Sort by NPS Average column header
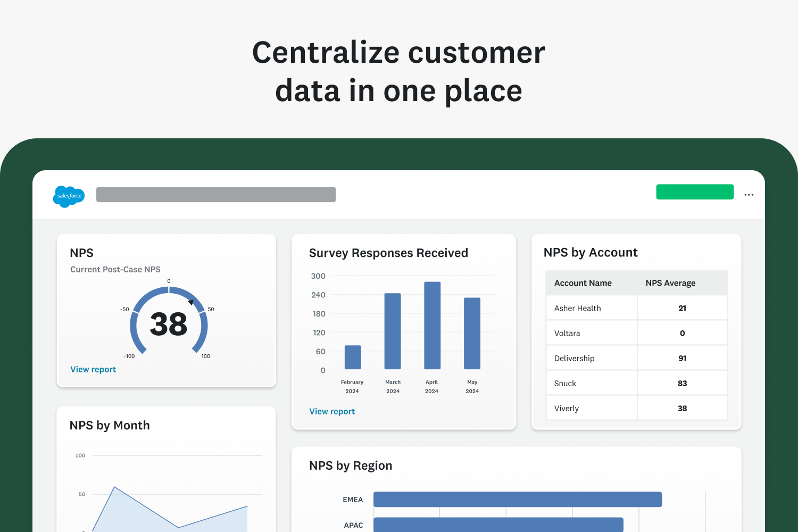 pos(670,283)
